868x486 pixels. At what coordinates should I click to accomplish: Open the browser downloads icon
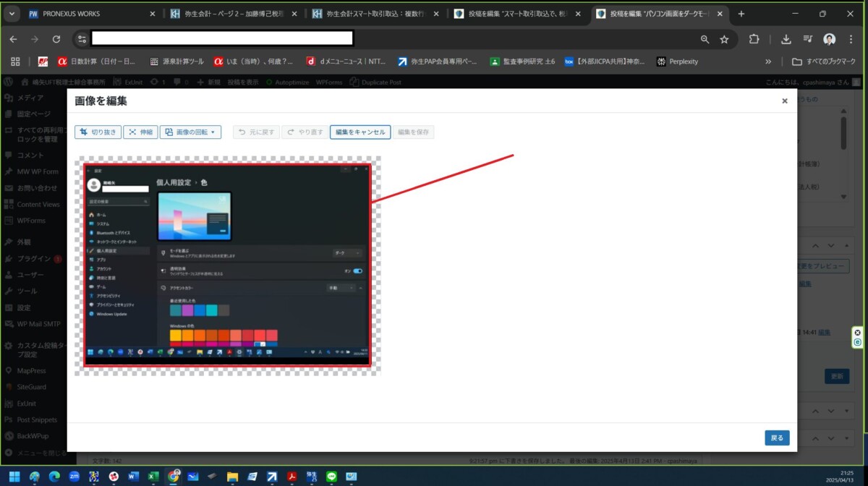coord(786,39)
